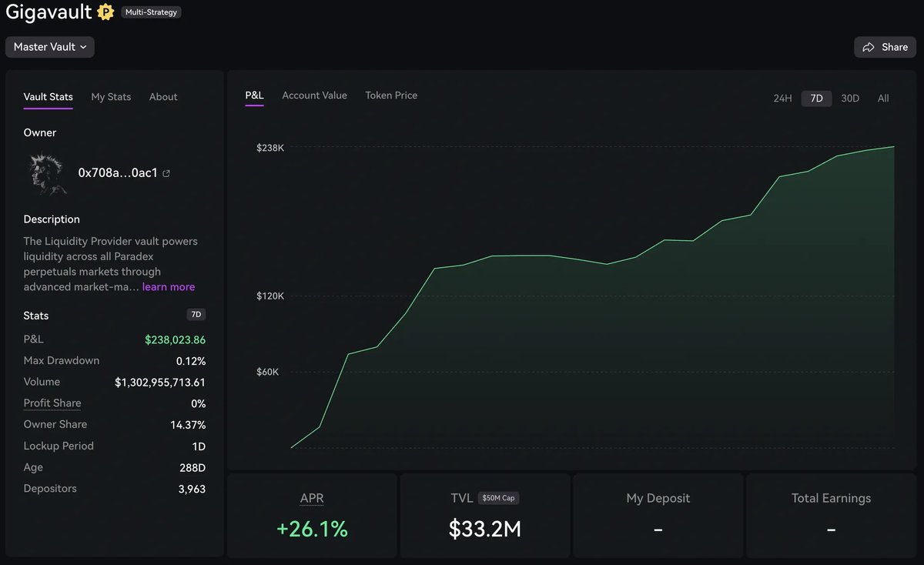This screenshot has height=565, width=924.
Task: Click the Depositors value 3,963
Action: [190, 489]
